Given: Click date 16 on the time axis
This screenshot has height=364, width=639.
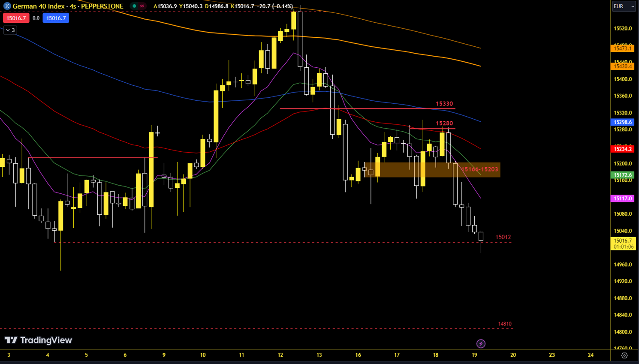Looking at the screenshot, I should point(358,355).
